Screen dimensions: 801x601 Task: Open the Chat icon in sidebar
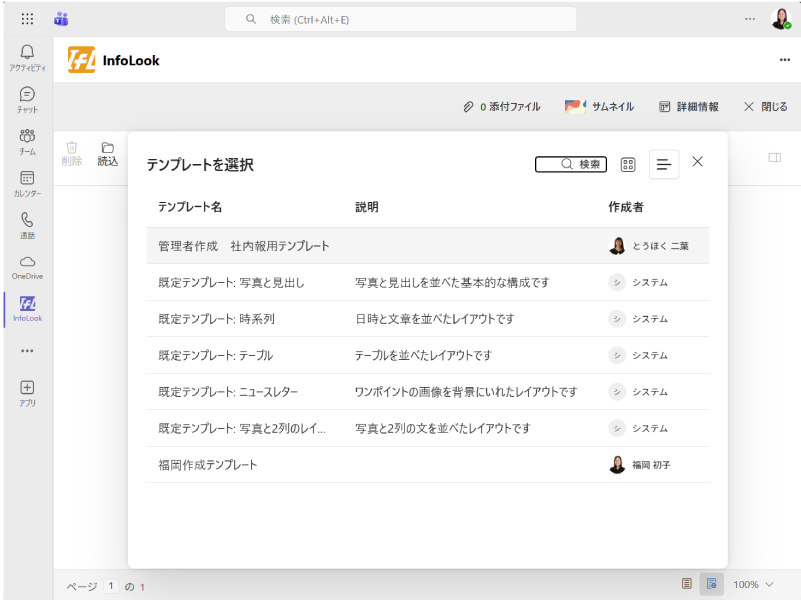pyautogui.click(x=27, y=99)
